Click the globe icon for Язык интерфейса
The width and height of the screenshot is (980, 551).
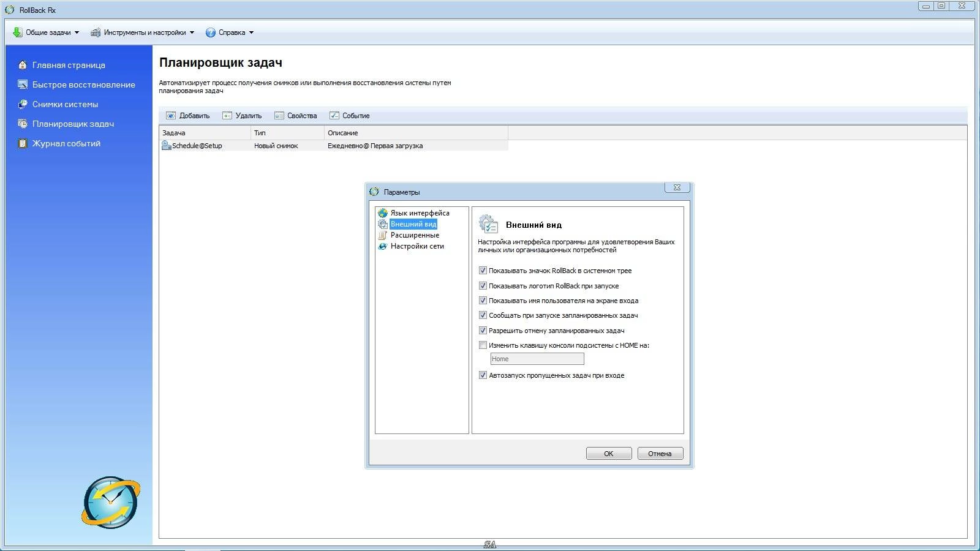pyautogui.click(x=383, y=213)
